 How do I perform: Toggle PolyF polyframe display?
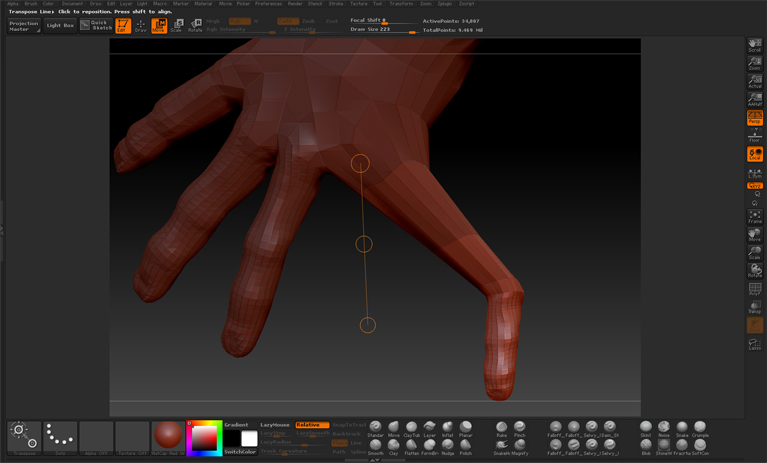(754, 288)
